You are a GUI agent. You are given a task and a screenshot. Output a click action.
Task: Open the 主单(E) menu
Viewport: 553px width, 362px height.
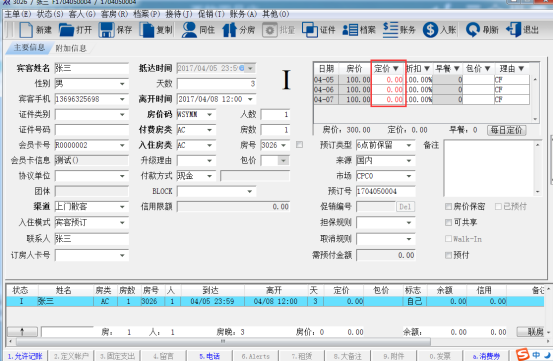(18, 14)
